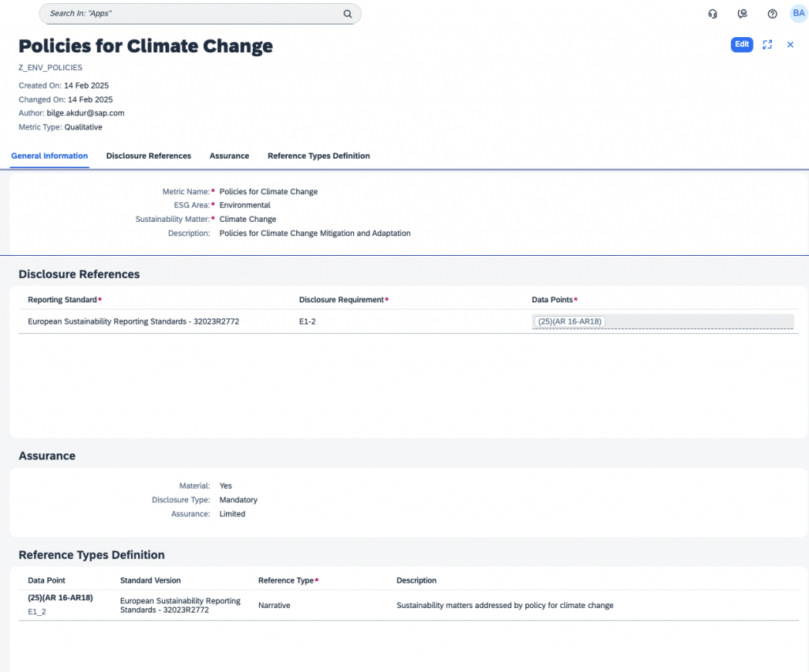809x672 pixels.
Task: Switch to General Information tab
Action: coord(50,156)
